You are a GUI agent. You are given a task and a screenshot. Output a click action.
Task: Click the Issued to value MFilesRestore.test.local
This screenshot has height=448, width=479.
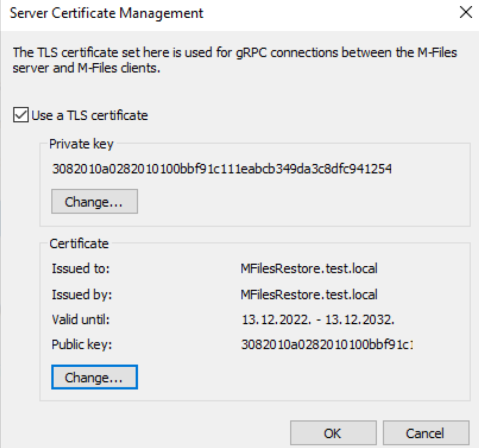pyautogui.click(x=309, y=268)
